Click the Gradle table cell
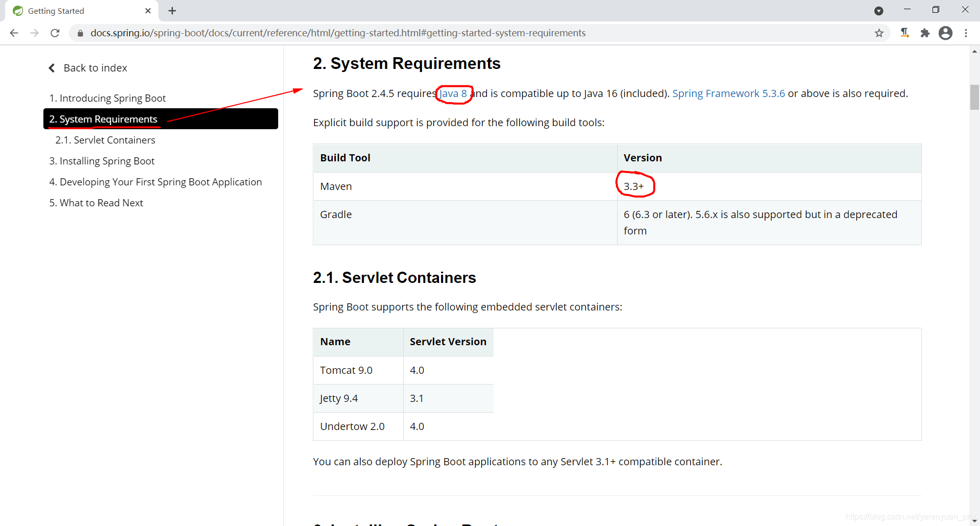Image resolution: width=980 pixels, height=526 pixels. point(465,223)
